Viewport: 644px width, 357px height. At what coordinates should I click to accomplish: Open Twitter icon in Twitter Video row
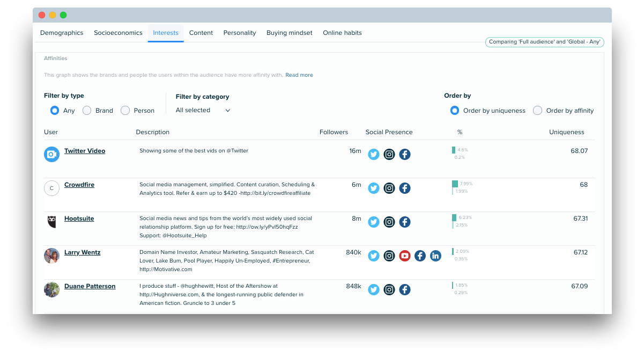[374, 155]
